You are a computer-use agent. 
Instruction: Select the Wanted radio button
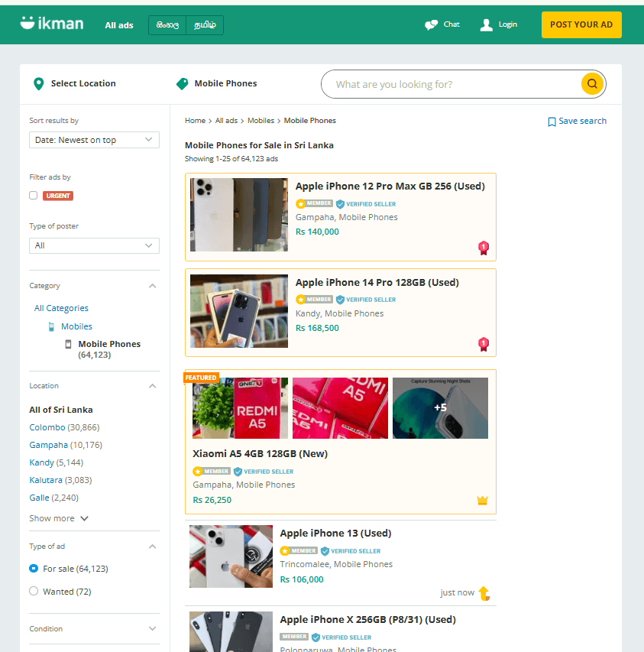pyautogui.click(x=34, y=592)
